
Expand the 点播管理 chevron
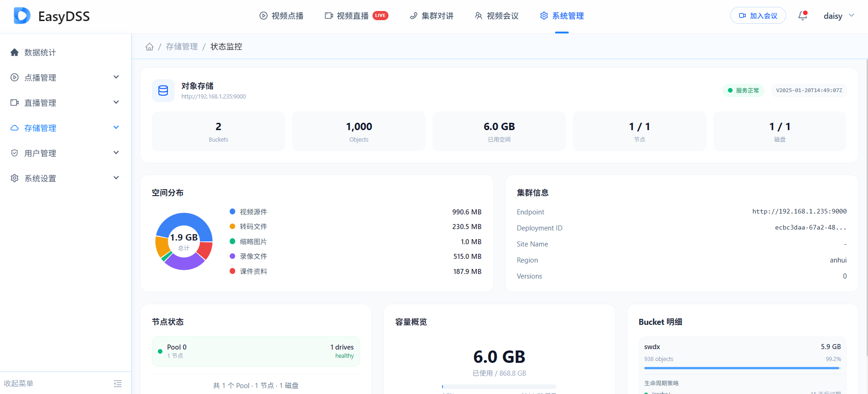(x=116, y=77)
